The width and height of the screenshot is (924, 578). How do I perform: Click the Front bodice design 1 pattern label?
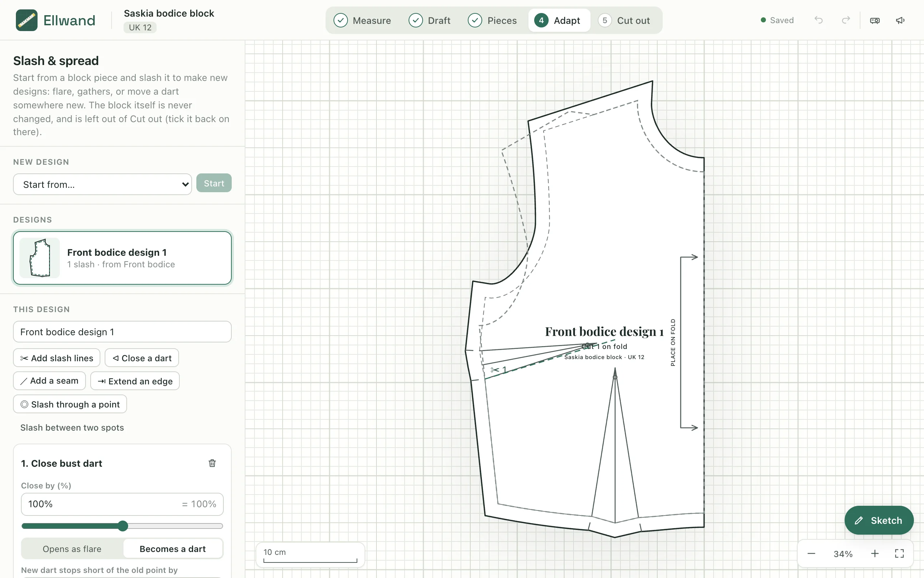click(x=604, y=331)
